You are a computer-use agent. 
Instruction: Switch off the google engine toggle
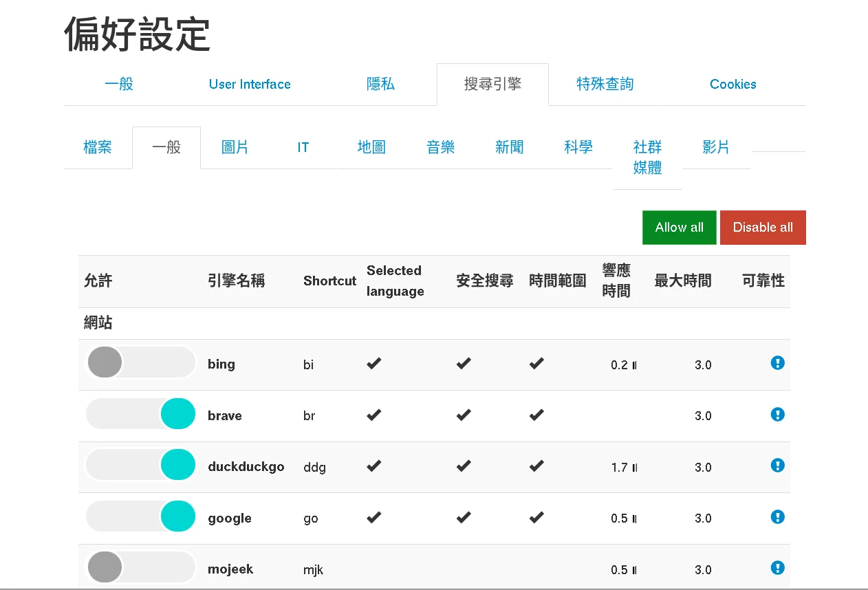[141, 516]
